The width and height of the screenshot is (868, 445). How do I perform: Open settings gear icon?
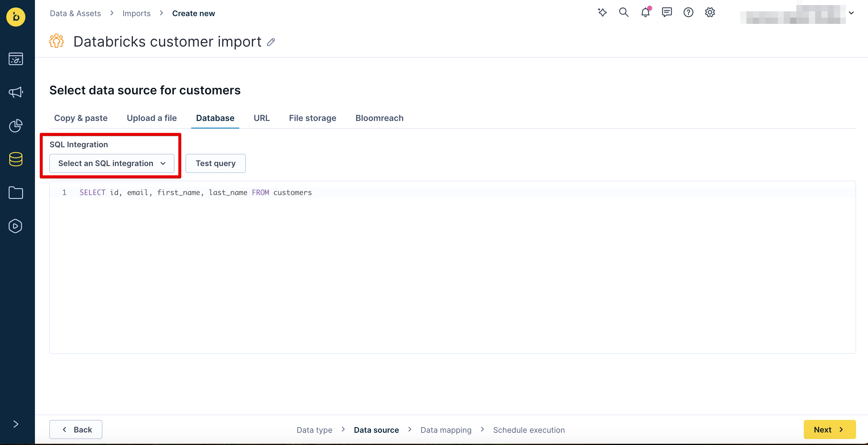pos(710,13)
